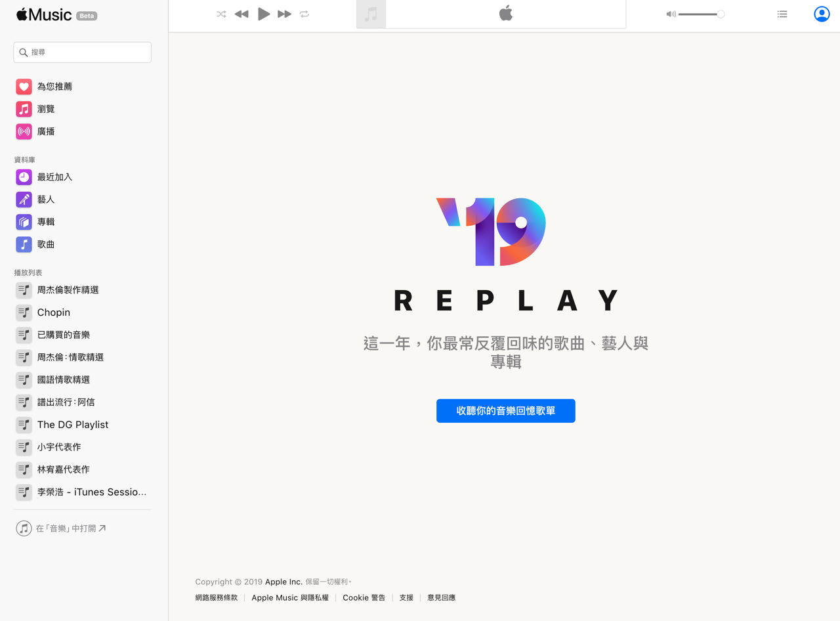The width and height of the screenshot is (840, 621).
Task: Toggle shuffle playback icon
Action: click(x=221, y=14)
